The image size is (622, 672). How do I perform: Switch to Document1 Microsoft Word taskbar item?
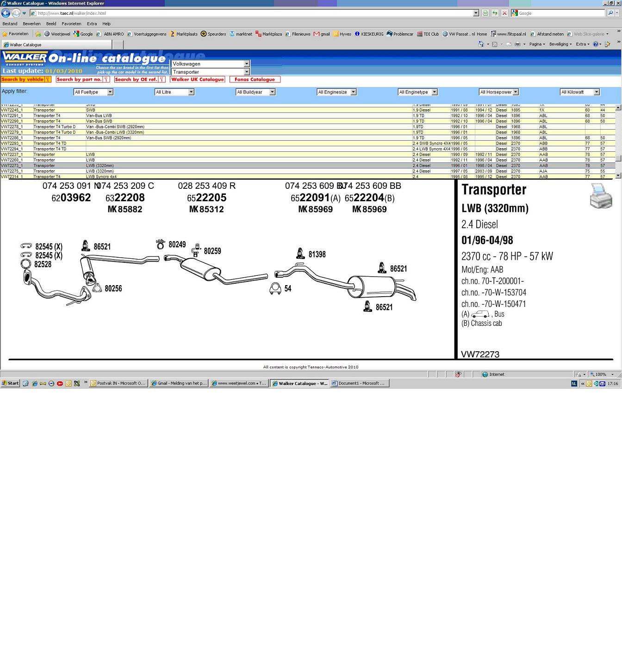point(359,383)
